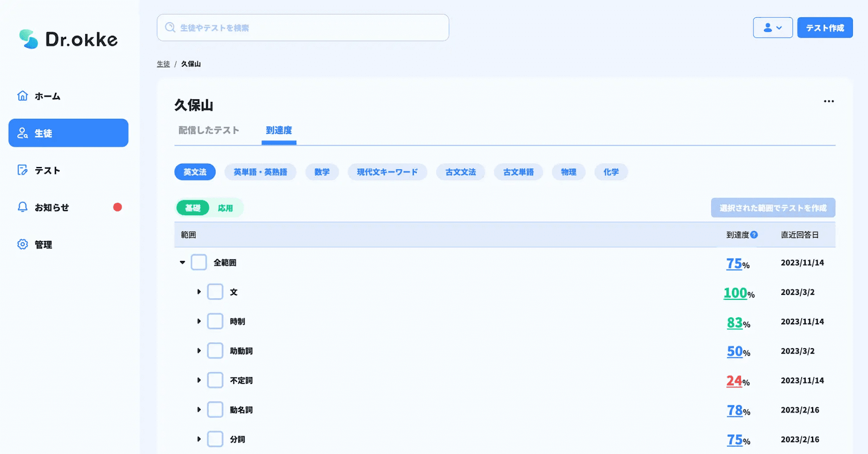Switch to 配信したテスト tab
This screenshot has height=454, width=868.
point(209,130)
